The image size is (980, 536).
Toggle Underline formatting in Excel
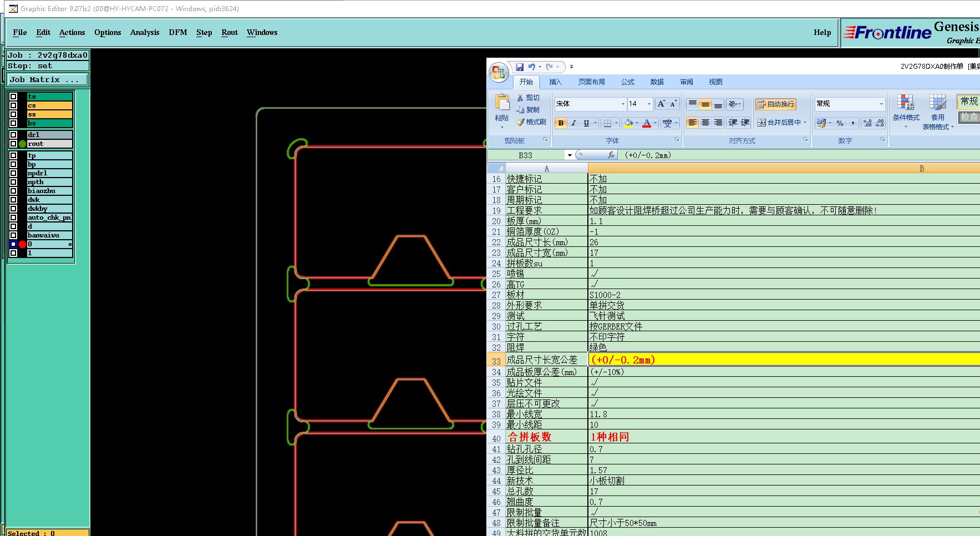click(x=586, y=123)
